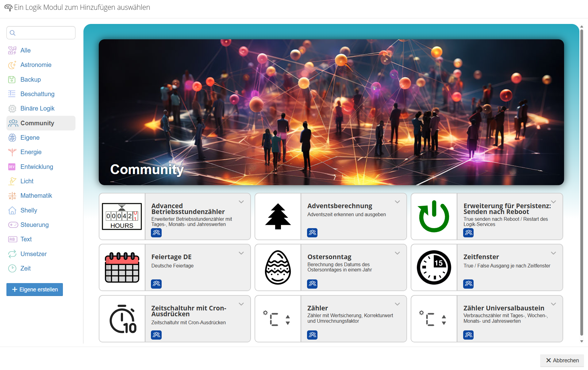Switch to the Binäre Logik category
This screenshot has width=588, height=370.
tap(37, 108)
